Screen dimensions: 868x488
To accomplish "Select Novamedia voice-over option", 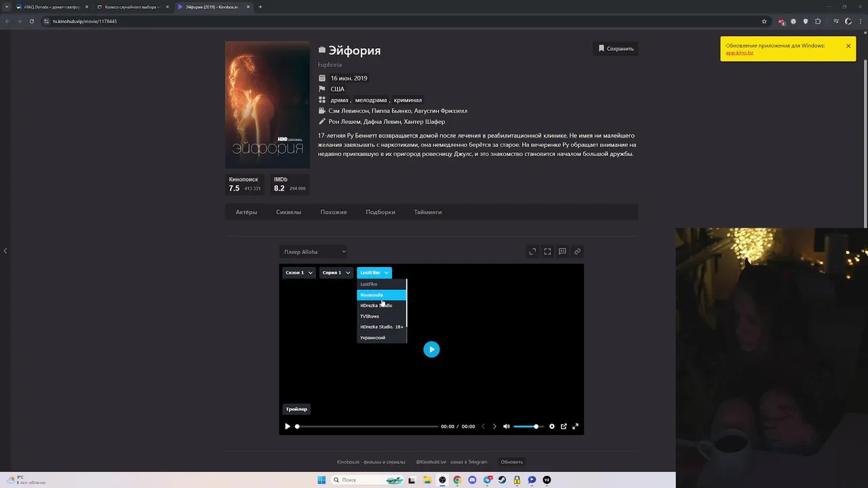I will point(382,295).
